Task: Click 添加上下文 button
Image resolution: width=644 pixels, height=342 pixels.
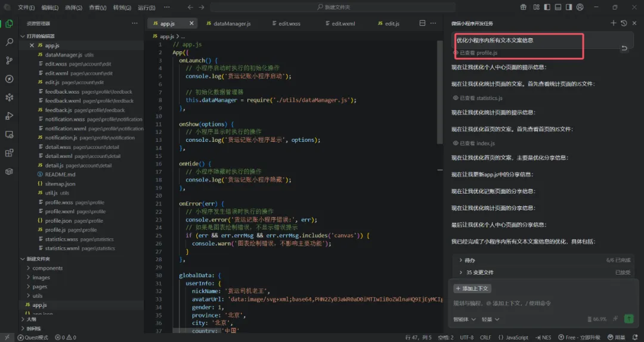Action: point(472,288)
